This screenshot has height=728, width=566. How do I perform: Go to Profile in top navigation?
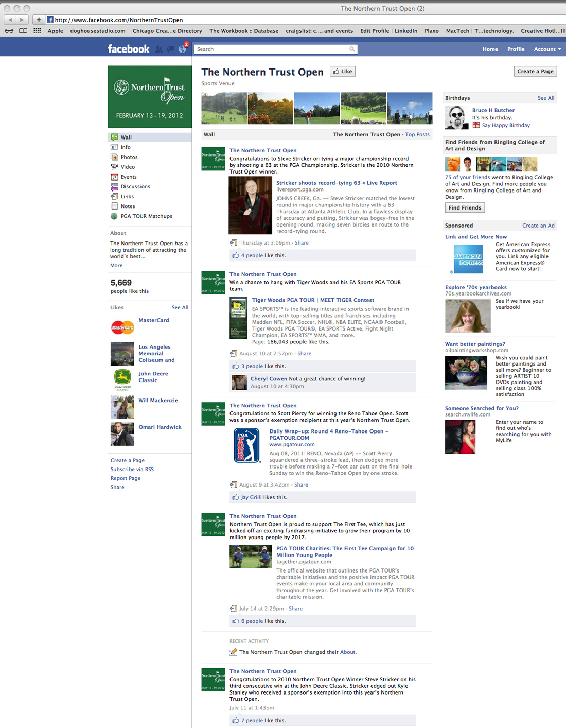click(x=516, y=49)
